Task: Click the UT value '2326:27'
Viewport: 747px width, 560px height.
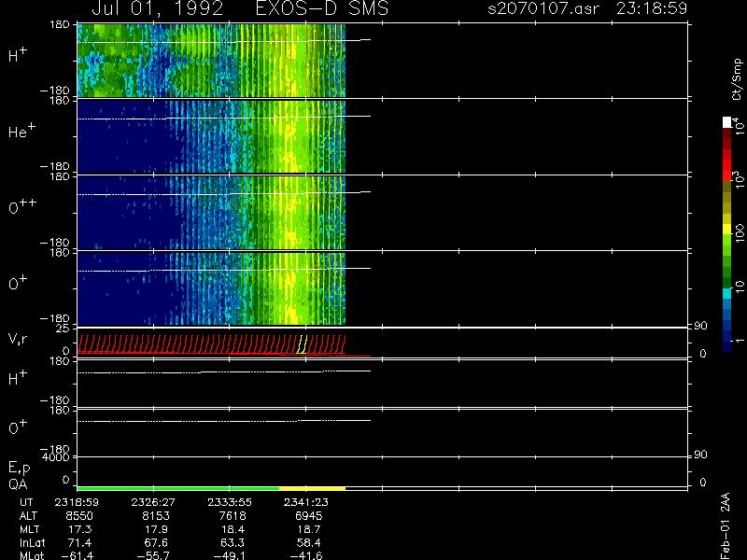Action: coord(153,502)
